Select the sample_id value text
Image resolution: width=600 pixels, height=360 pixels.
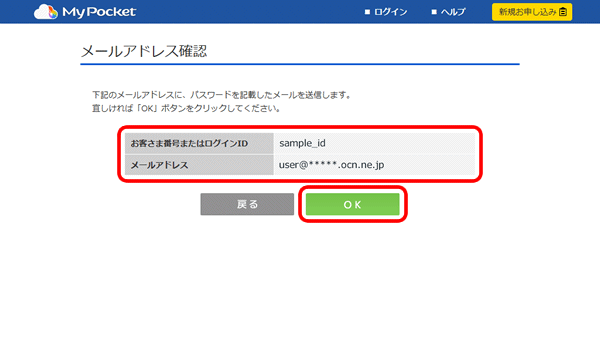click(302, 143)
